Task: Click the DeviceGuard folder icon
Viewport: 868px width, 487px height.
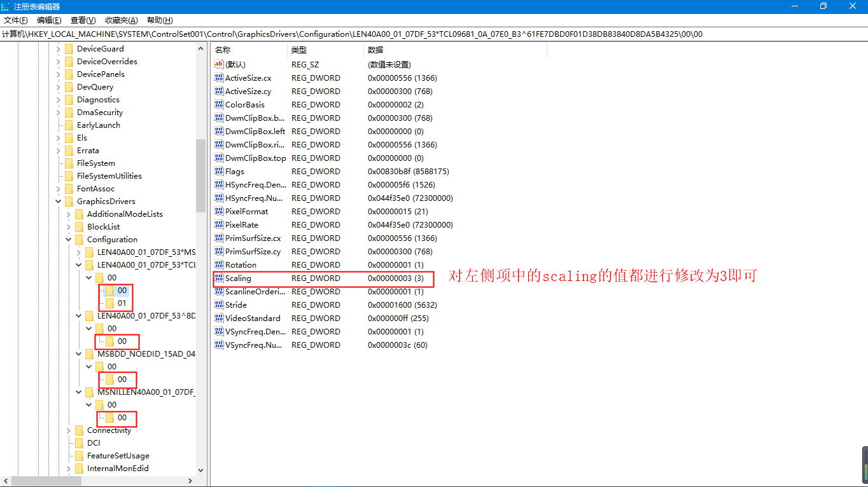Action: click(69, 49)
